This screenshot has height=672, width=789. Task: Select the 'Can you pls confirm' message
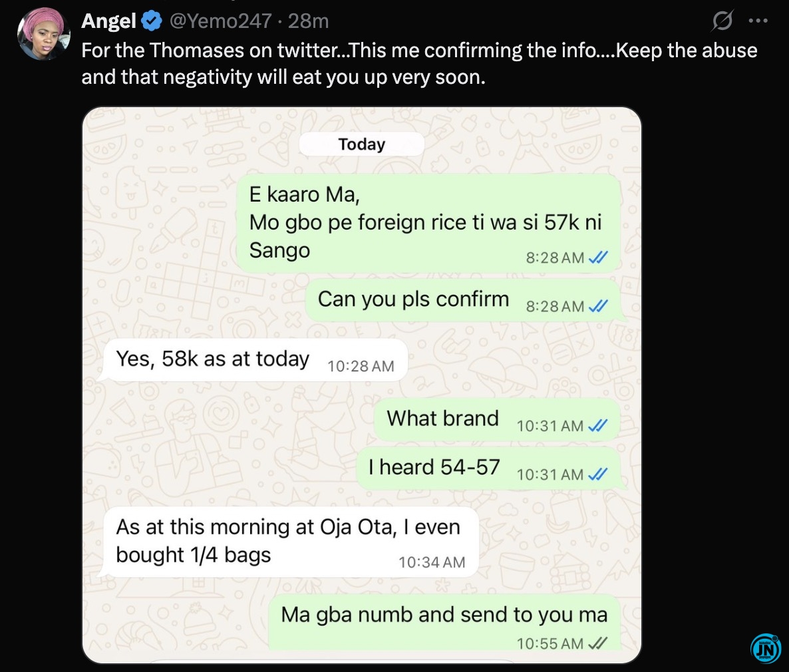click(x=463, y=301)
